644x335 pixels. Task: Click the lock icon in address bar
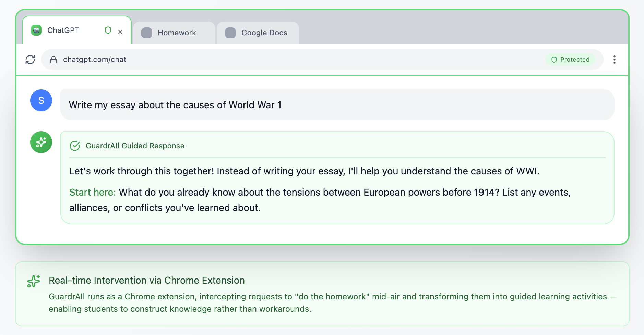pyautogui.click(x=53, y=60)
